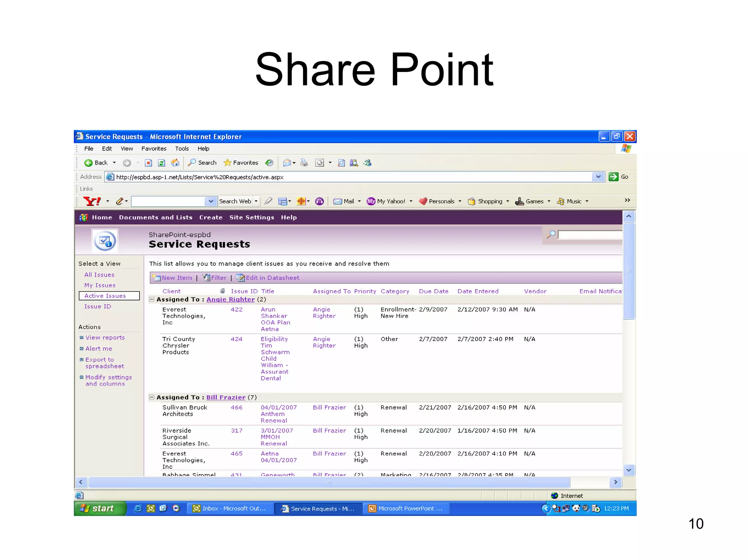Open the Help menu in IE menu bar

203,149
